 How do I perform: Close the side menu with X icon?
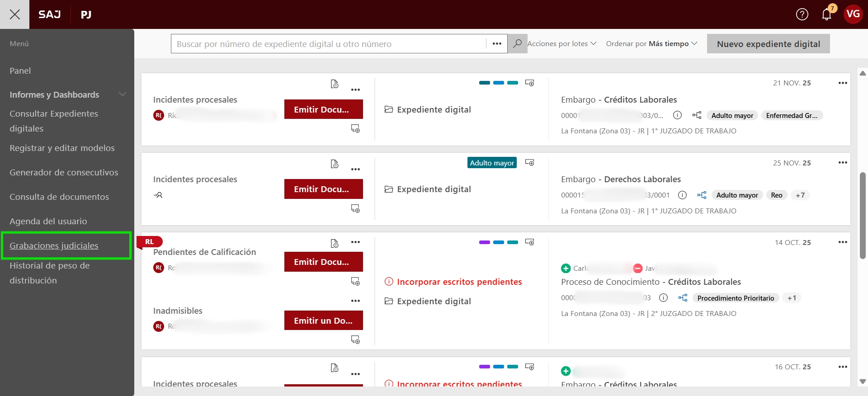coord(14,14)
